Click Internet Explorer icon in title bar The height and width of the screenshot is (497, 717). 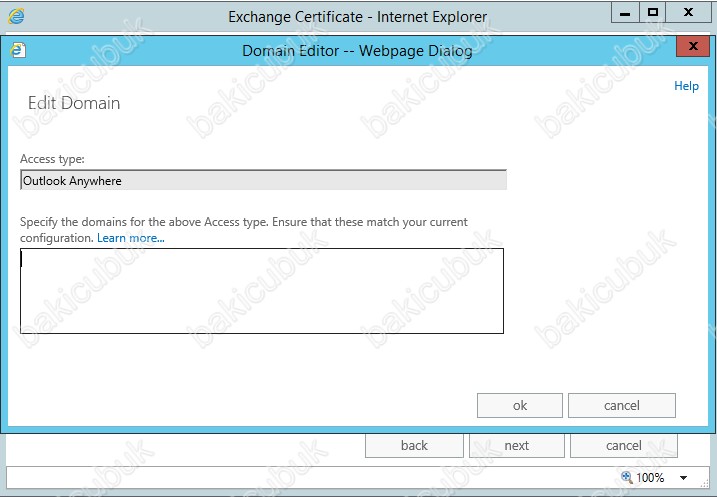click(x=16, y=16)
